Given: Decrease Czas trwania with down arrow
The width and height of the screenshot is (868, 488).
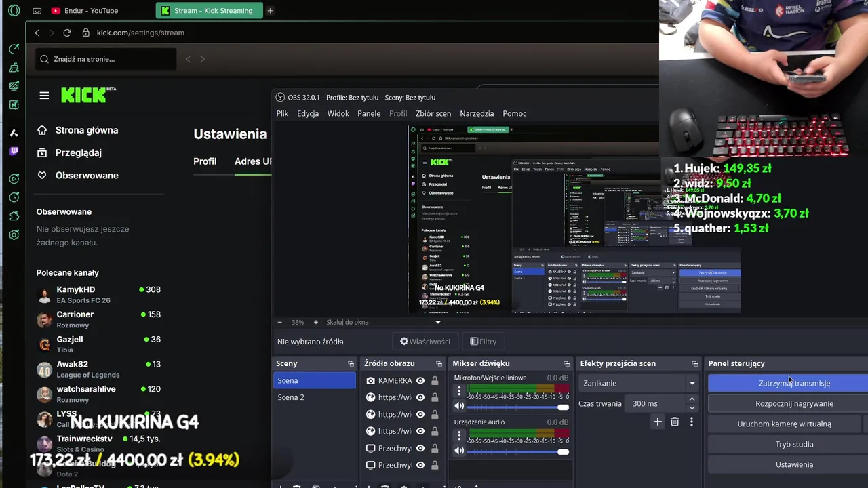Looking at the screenshot, I should [692, 407].
